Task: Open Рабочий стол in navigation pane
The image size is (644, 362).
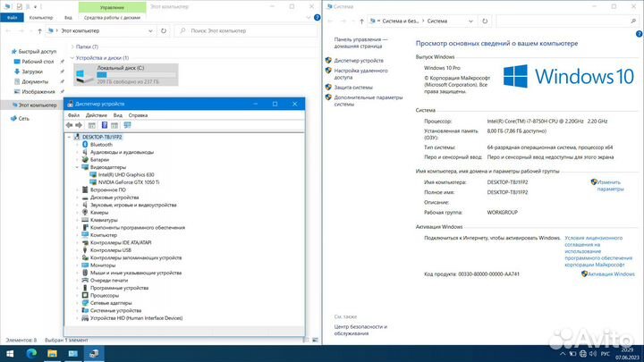Action: [38, 62]
